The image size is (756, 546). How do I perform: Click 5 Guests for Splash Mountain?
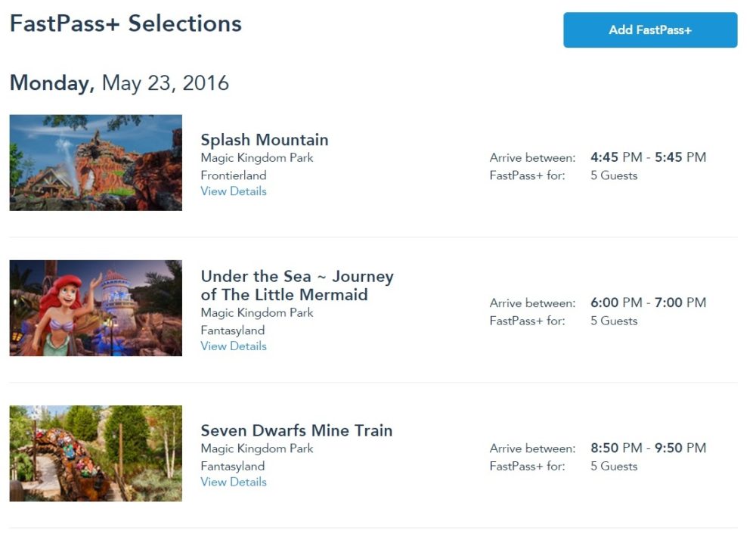click(614, 175)
